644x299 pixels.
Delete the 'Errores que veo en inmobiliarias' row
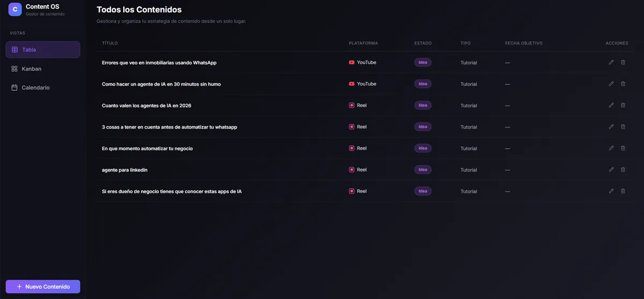point(623,62)
